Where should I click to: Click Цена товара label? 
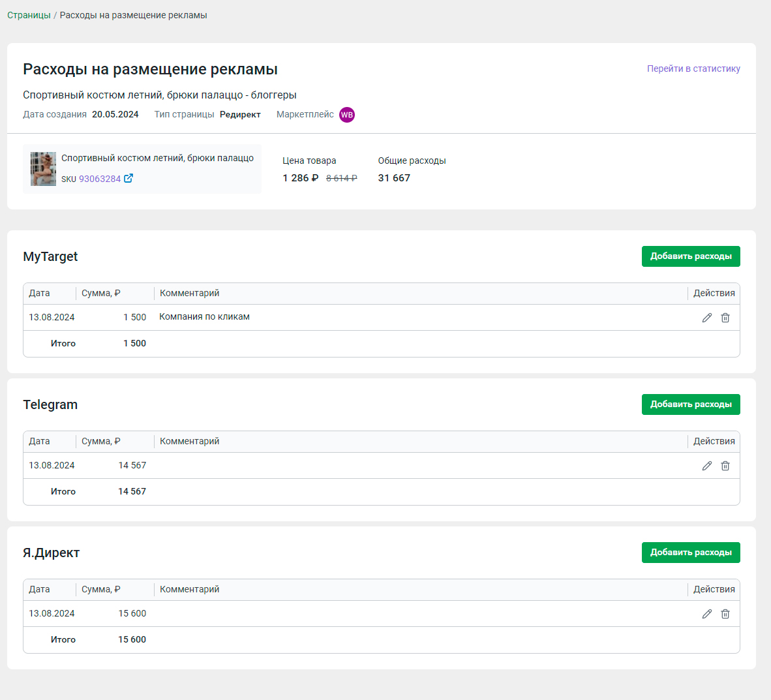[309, 161]
